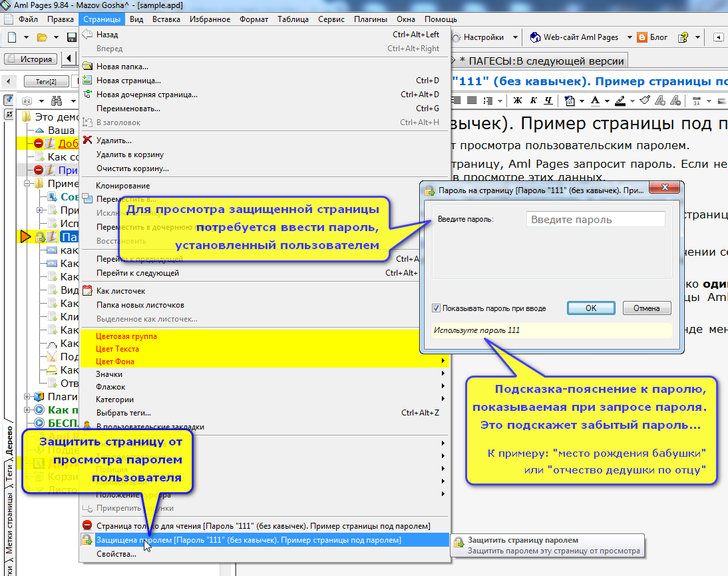728x576 pixels.
Task: Click the highlighter background color icon
Action: coord(620,101)
